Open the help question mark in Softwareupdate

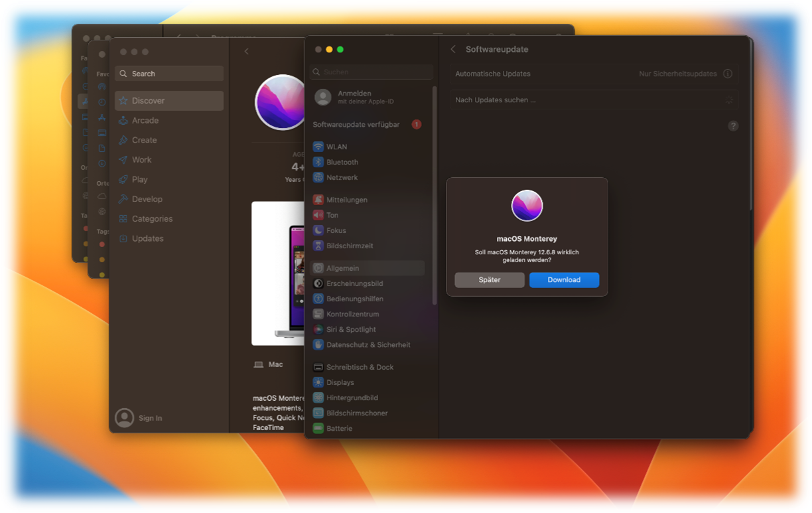coord(733,126)
